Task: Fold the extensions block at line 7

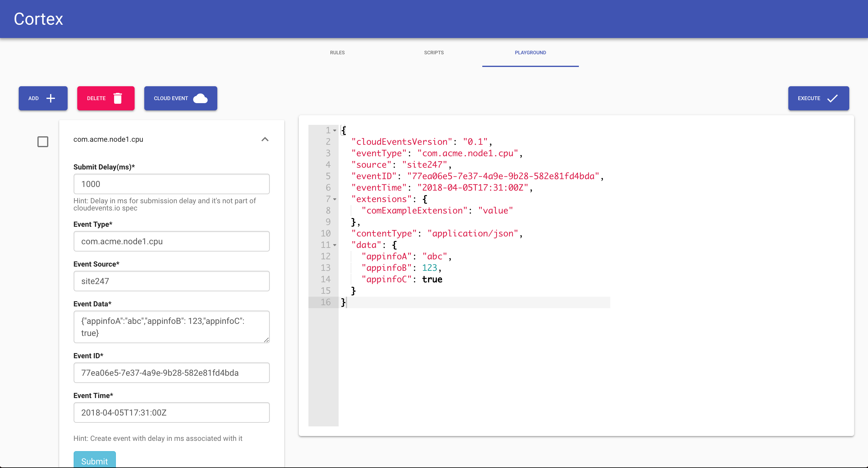Action: click(x=335, y=199)
